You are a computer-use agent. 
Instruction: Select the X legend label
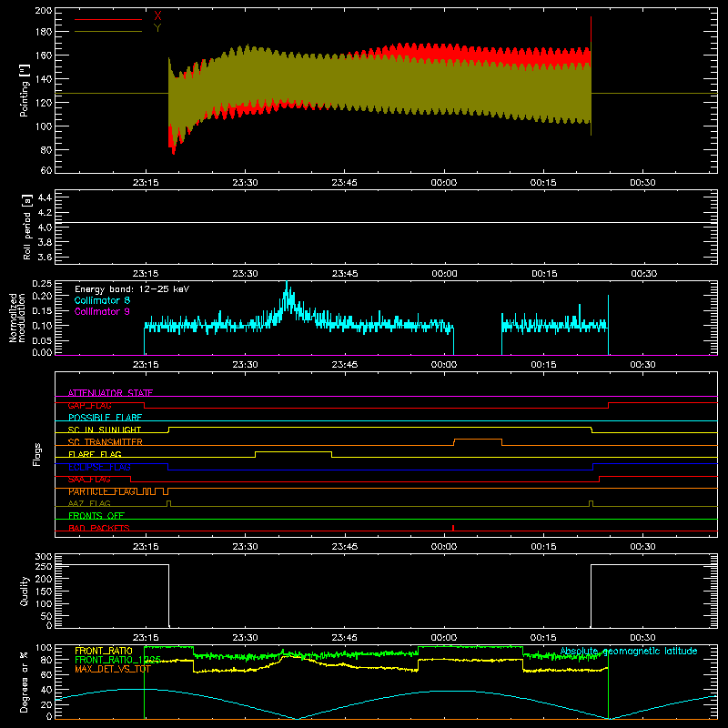pyautogui.click(x=157, y=16)
